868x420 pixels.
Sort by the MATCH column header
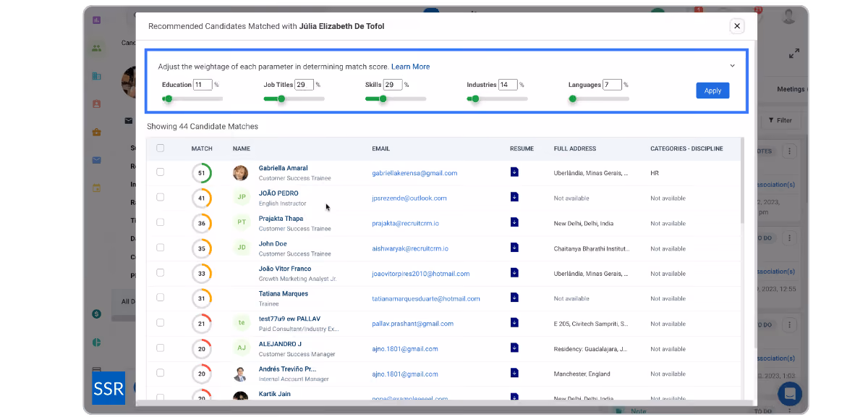click(202, 148)
